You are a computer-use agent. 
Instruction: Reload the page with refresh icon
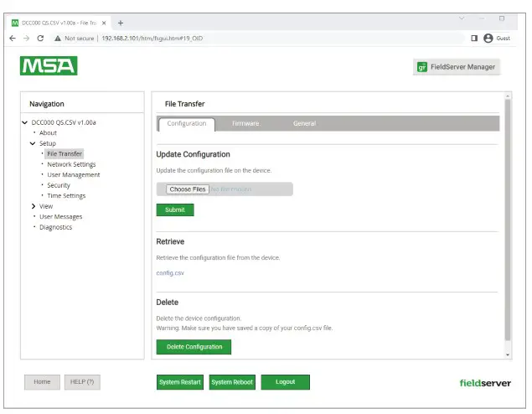pyautogui.click(x=40, y=39)
